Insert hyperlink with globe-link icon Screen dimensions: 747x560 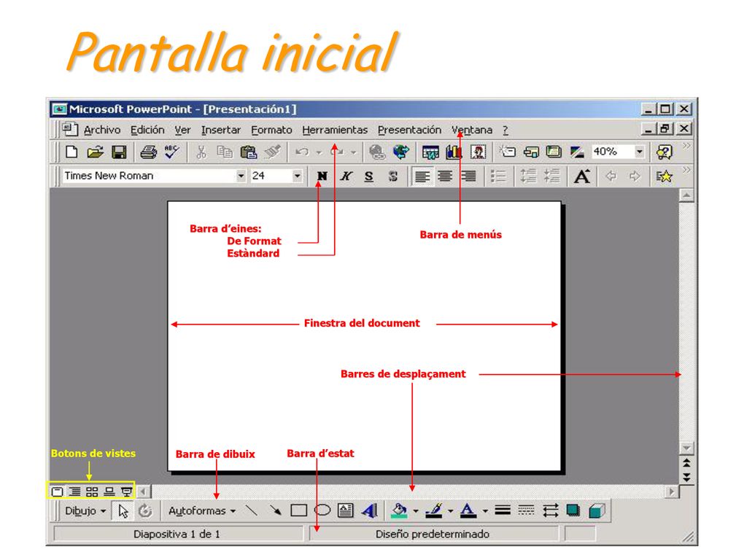point(377,152)
